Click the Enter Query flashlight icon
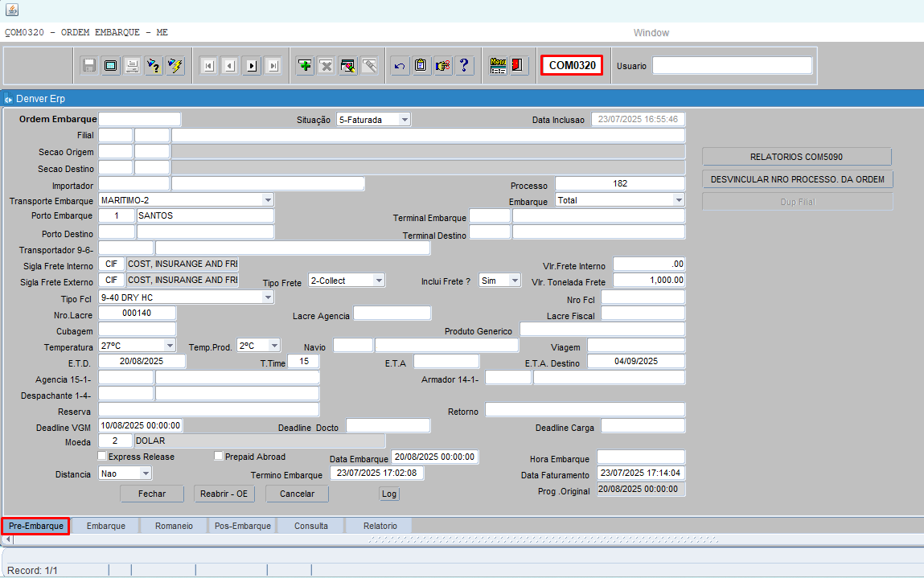This screenshot has height=578, width=924. pyautogui.click(x=154, y=66)
